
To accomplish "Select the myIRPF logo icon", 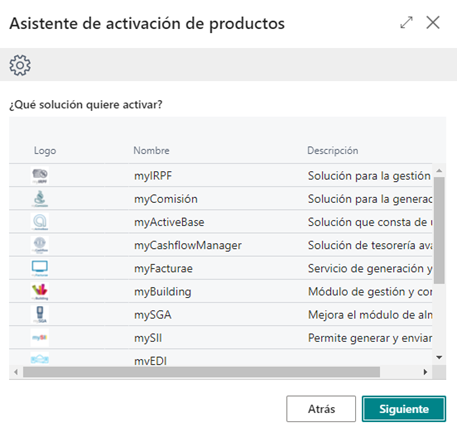I will tap(40, 175).
